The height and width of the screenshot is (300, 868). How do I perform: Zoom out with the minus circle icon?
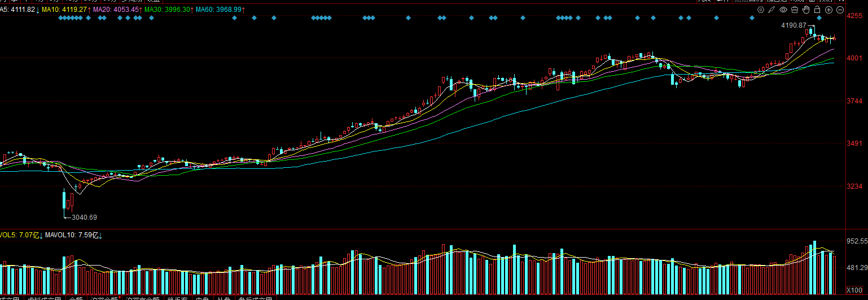click(x=840, y=10)
